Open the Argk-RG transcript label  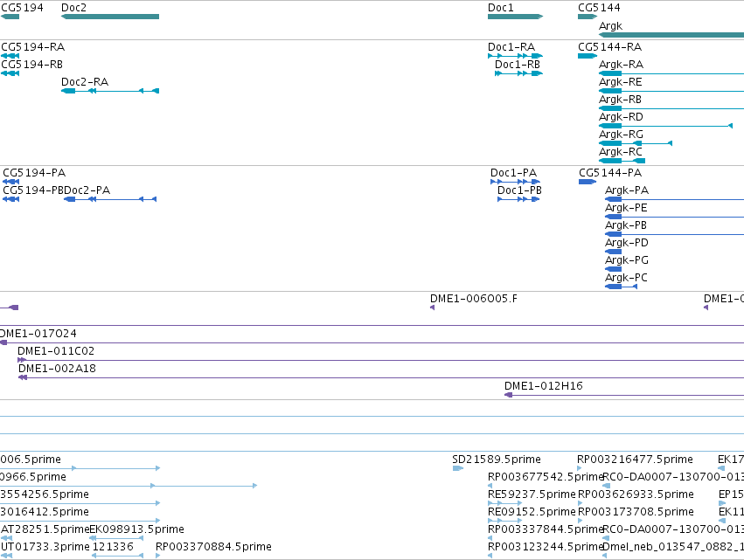point(621,135)
